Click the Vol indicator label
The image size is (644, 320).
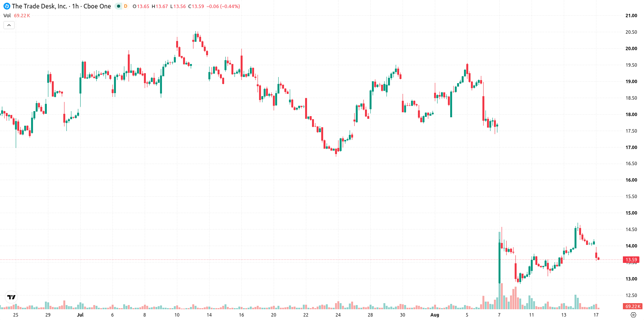pyautogui.click(x=7, y=16)
